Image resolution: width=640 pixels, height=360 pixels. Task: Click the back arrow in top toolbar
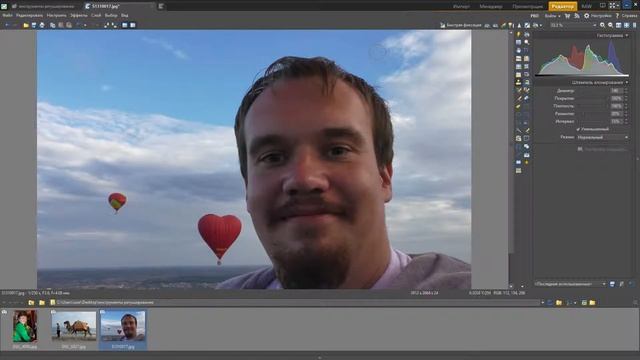pos(7,25)
